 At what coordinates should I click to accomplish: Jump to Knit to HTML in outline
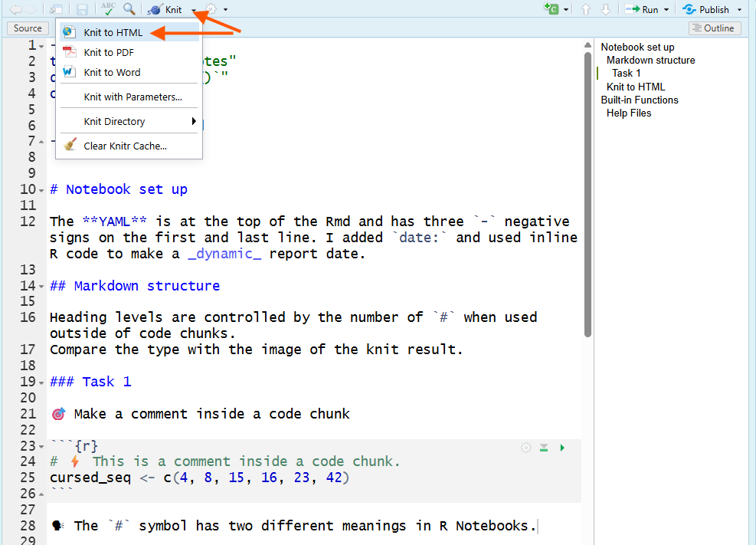point(636,87)
